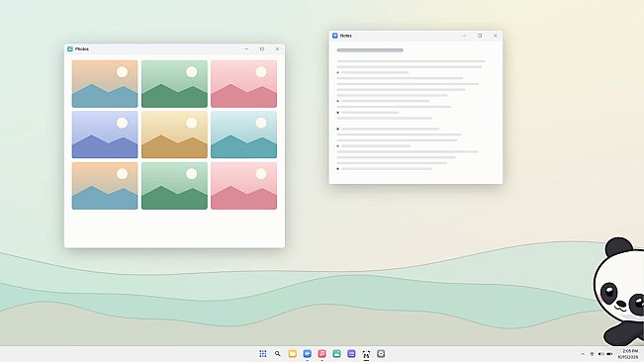This screenshot has height=362, width=644.
Task: Maximize the Notes window
Action: tap(480, 36)
